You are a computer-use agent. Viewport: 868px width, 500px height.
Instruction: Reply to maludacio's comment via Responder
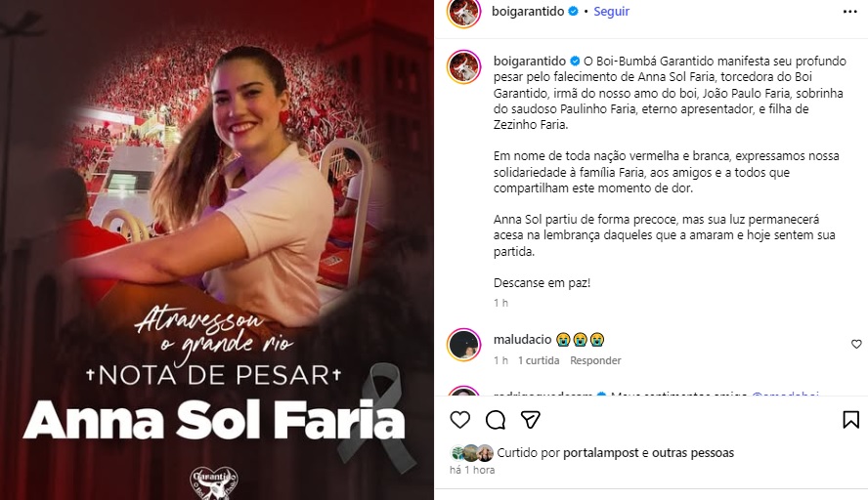point(595,360)
